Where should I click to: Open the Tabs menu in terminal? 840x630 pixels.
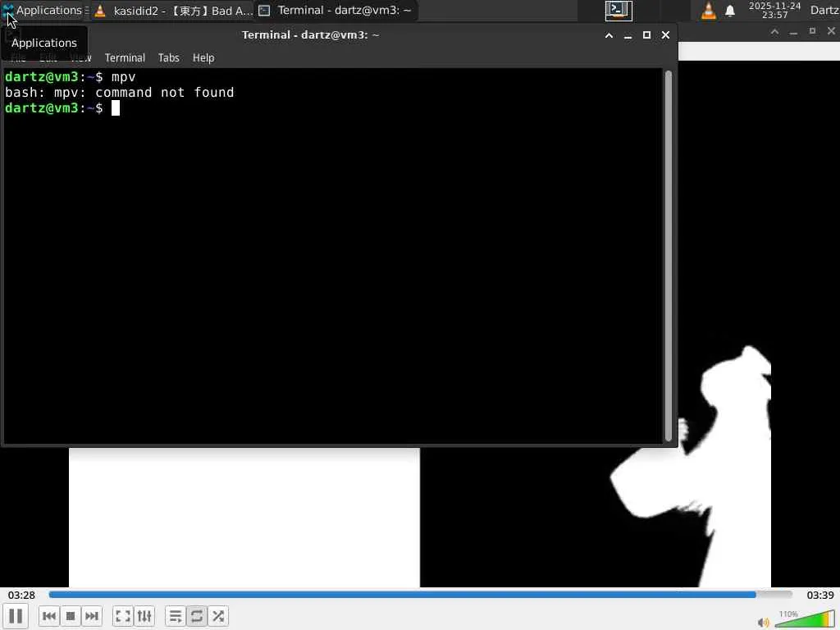coord(168,58)
